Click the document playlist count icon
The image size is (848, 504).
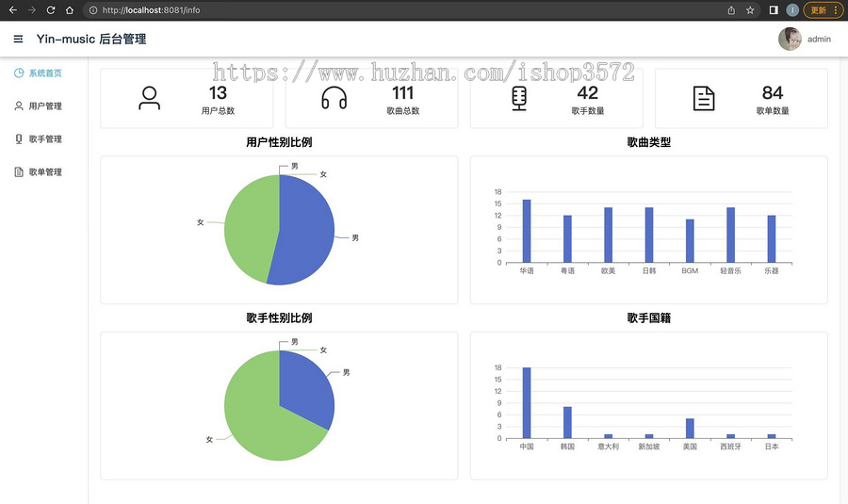[x=704, y=98]
